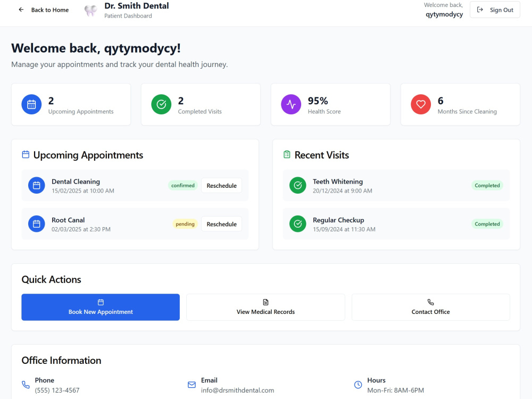Image resolution: width=532 pixels, height=399 pixels.
Task: Reschedule the Root Canal appointment
Action: pyautogui.click(x=221, y=224)
